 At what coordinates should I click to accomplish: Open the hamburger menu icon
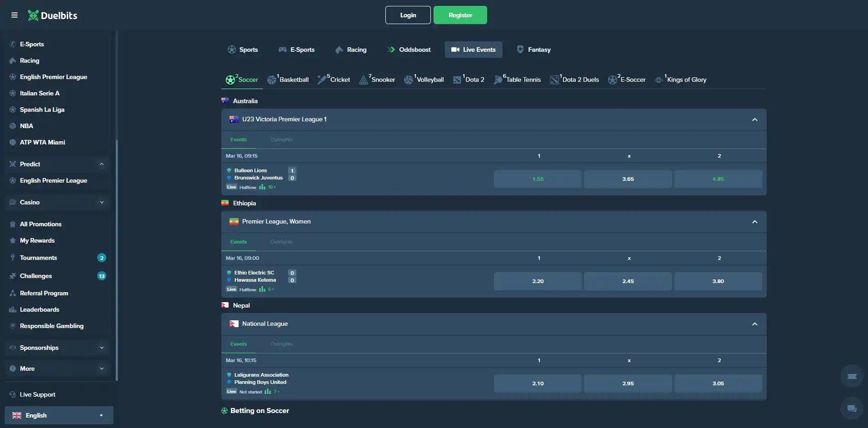[x=15, y=15]
